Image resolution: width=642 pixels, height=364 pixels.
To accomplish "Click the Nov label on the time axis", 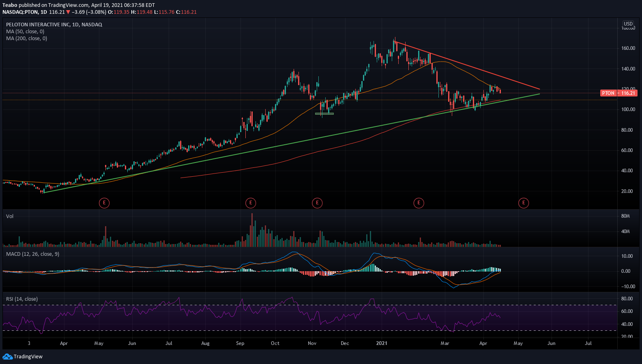I will [x=312, y=343].
